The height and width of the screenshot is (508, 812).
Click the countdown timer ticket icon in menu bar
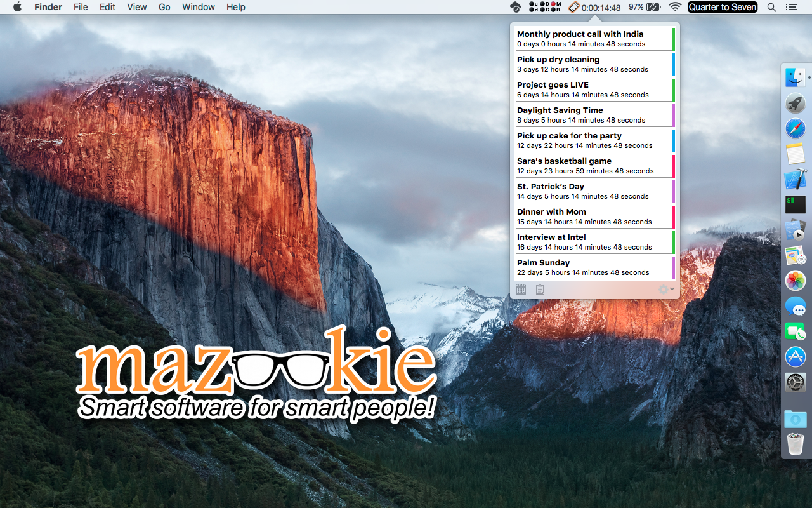tap(573, 7)
